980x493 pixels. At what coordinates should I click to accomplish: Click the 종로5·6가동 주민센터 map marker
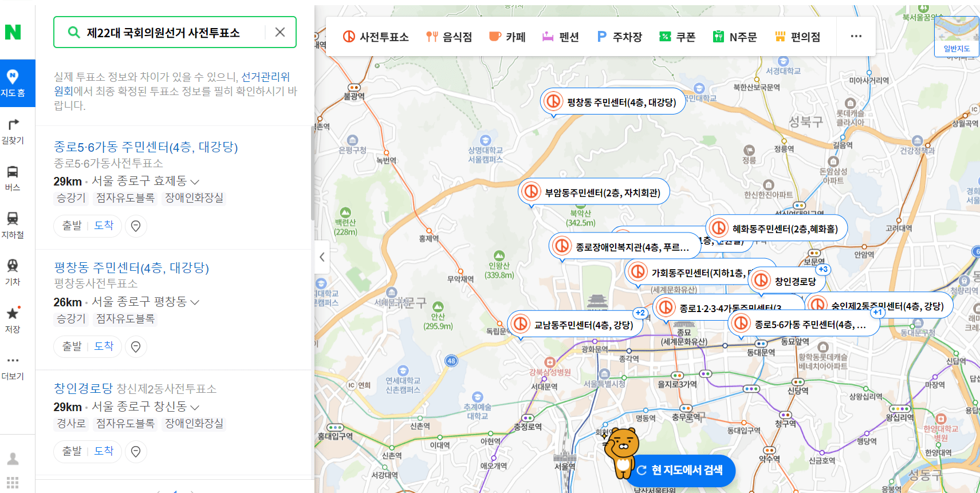pyautogui.click(x=804, y=324)
